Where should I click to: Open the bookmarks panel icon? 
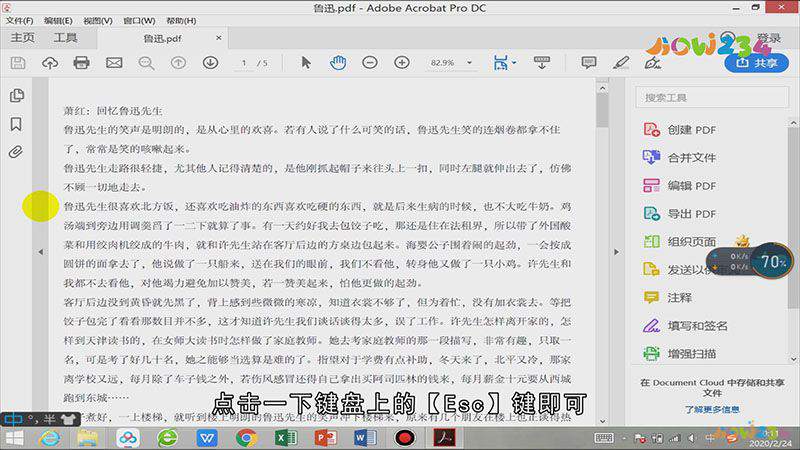[x=16, y=124]
